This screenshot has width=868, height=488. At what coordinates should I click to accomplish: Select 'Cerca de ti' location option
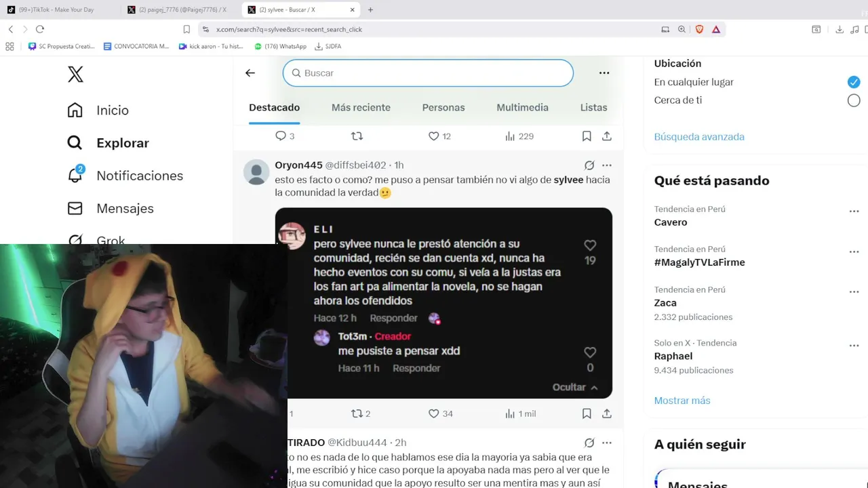pos(854,100)
